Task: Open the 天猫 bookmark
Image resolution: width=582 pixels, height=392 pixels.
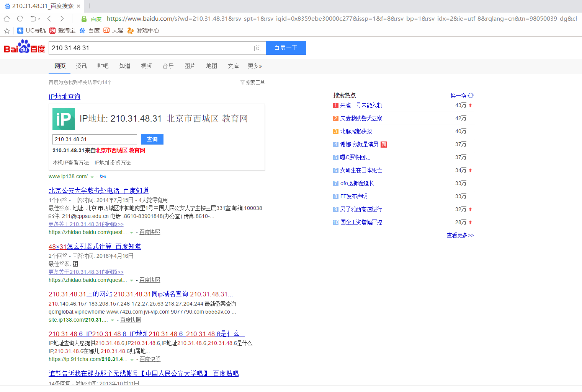Action: (113, 31)
